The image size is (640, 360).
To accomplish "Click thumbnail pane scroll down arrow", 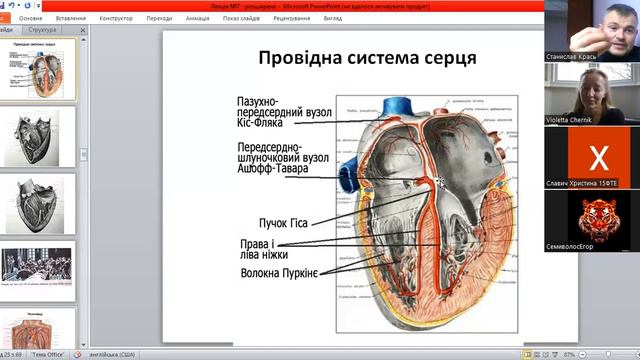I will [84, 345].
